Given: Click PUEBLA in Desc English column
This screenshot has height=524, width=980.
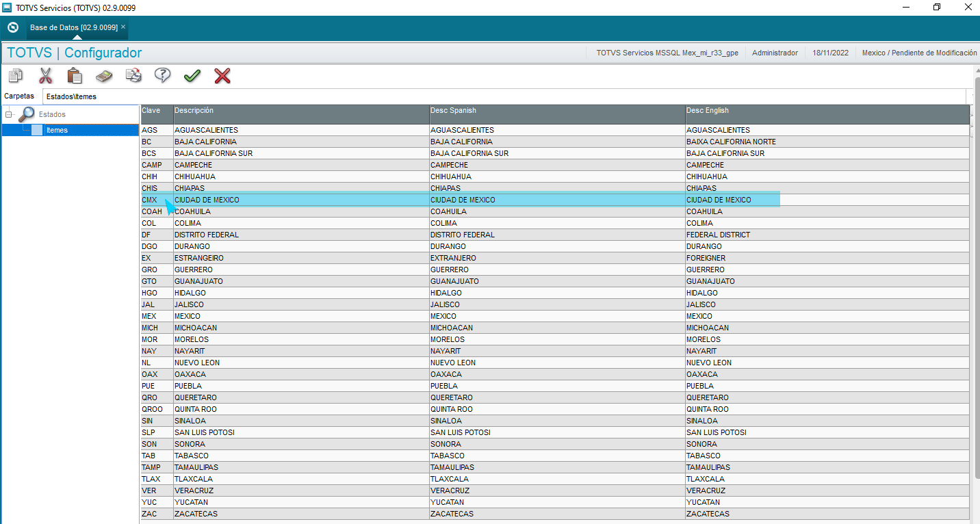Looking at the screenshot, I should (827, 386).
